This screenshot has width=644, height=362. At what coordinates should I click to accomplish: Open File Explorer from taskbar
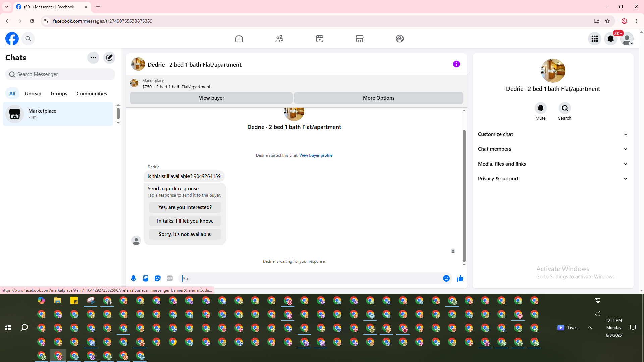tap(58, 301)
